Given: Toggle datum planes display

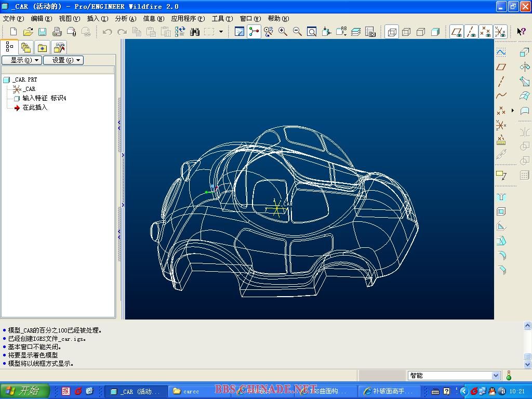Looking at the screenshot, I should tap(457, 32).
